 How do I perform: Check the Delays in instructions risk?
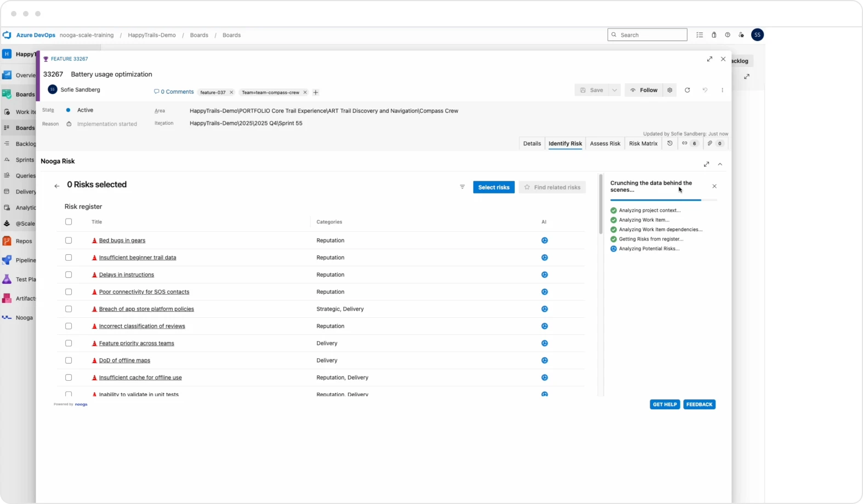pos(69,275)
